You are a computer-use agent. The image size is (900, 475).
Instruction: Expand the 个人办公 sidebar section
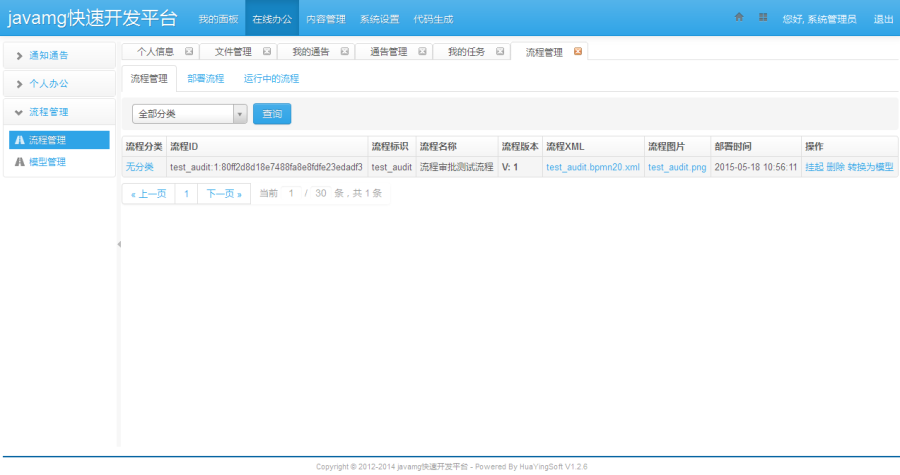pyautogui.click(x=59, y=84)
